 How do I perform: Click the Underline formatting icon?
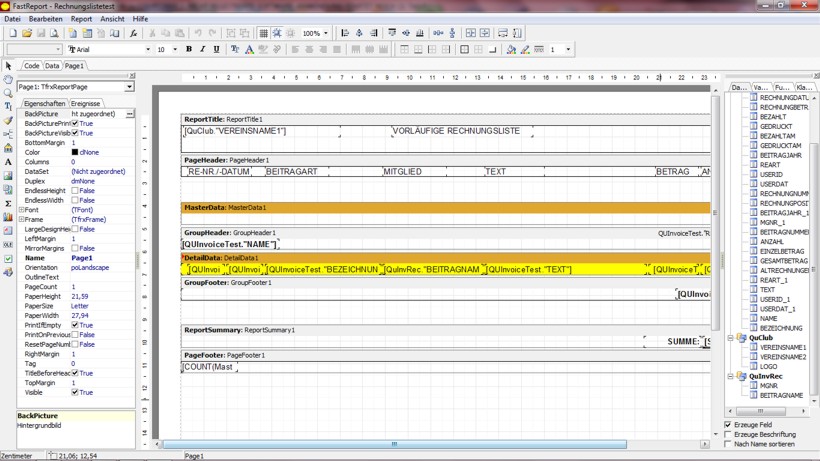point(216,49)
